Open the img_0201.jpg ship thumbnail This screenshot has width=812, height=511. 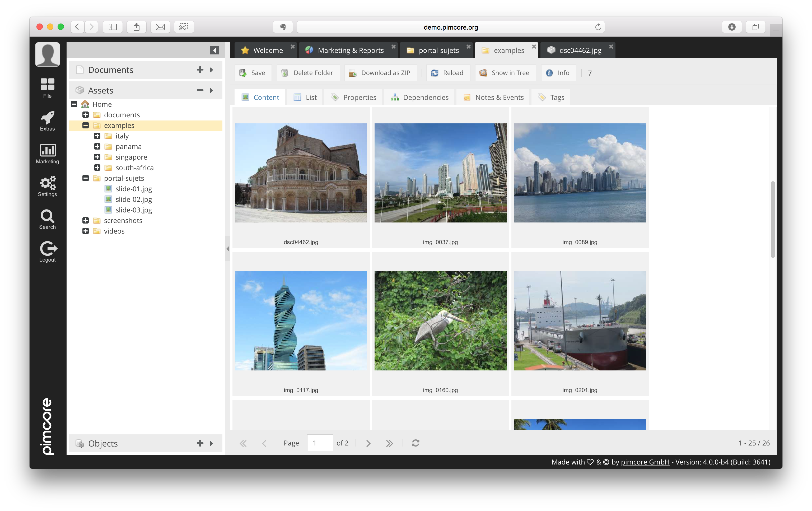click(580, 321)
